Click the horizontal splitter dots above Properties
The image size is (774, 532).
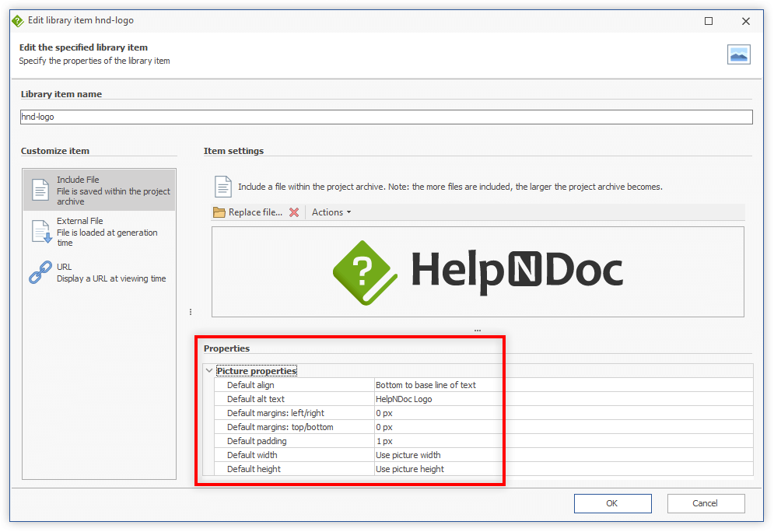click(478, 330)
